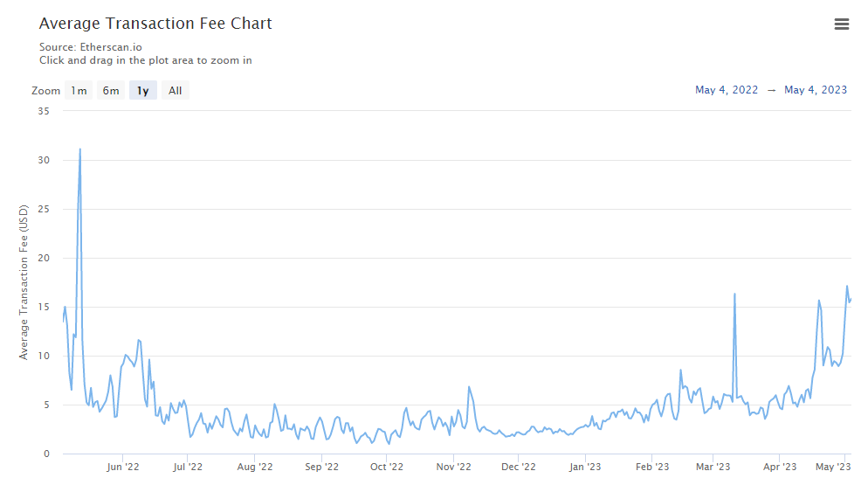
Task: Click the Jun '22 x-axis label
Action: 123,468
